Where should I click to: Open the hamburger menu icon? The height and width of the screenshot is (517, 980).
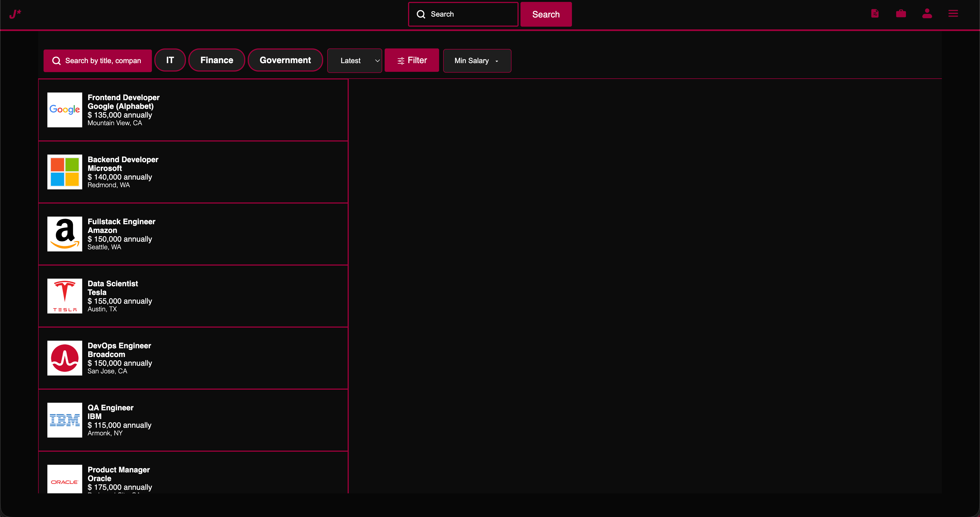point(953,14)
